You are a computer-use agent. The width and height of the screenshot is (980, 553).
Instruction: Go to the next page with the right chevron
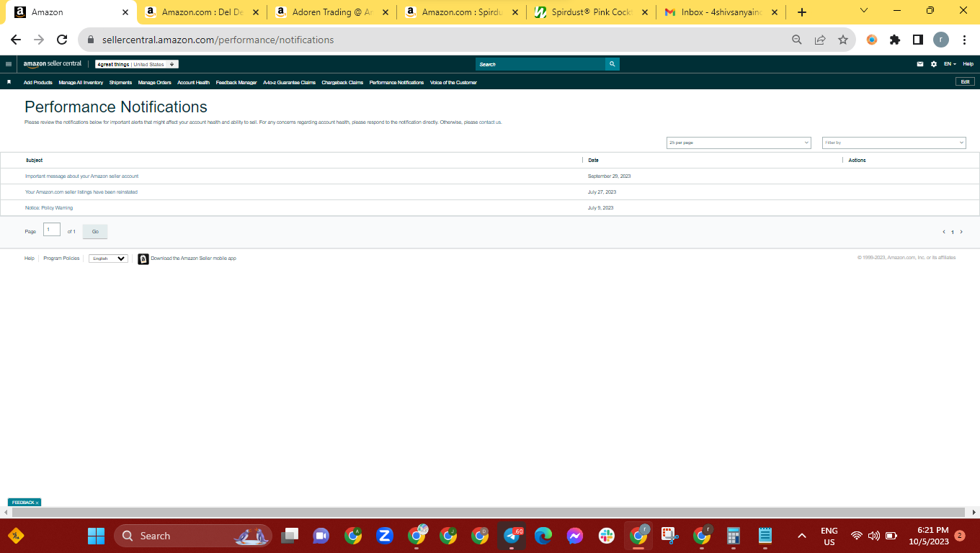(x=961, y=232)
